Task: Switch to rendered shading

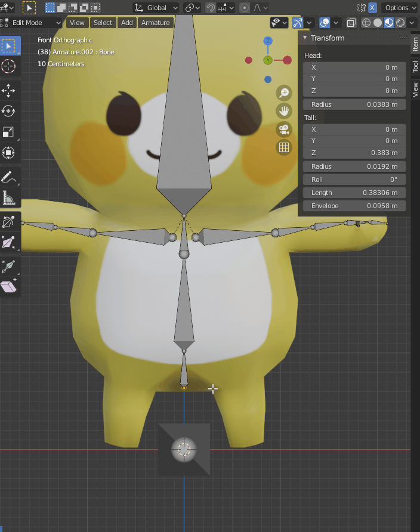Action: 400,23
